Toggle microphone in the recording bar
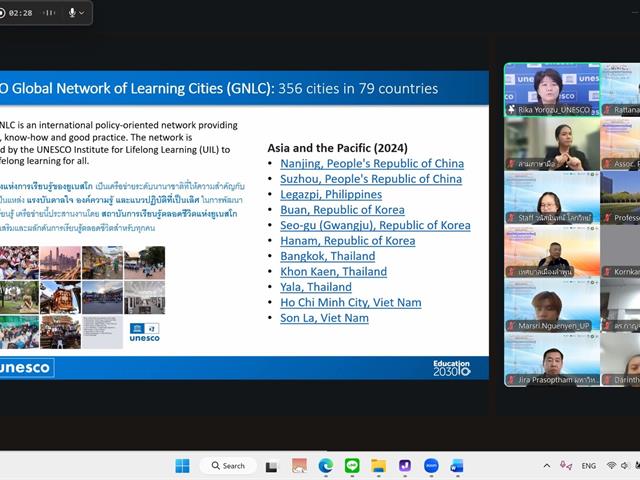This screenshot has height=480, width=640. [72, 13]
